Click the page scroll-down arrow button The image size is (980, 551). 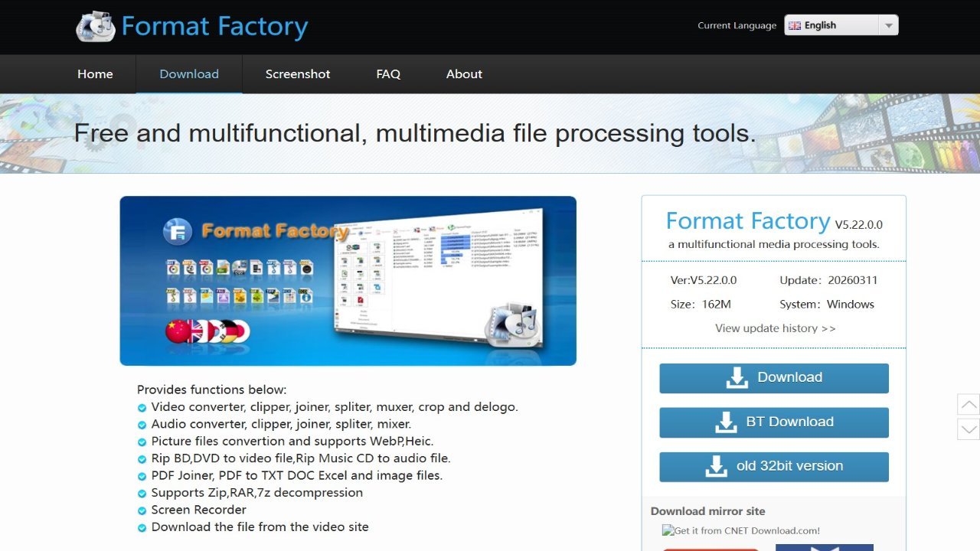coord(969,429)
